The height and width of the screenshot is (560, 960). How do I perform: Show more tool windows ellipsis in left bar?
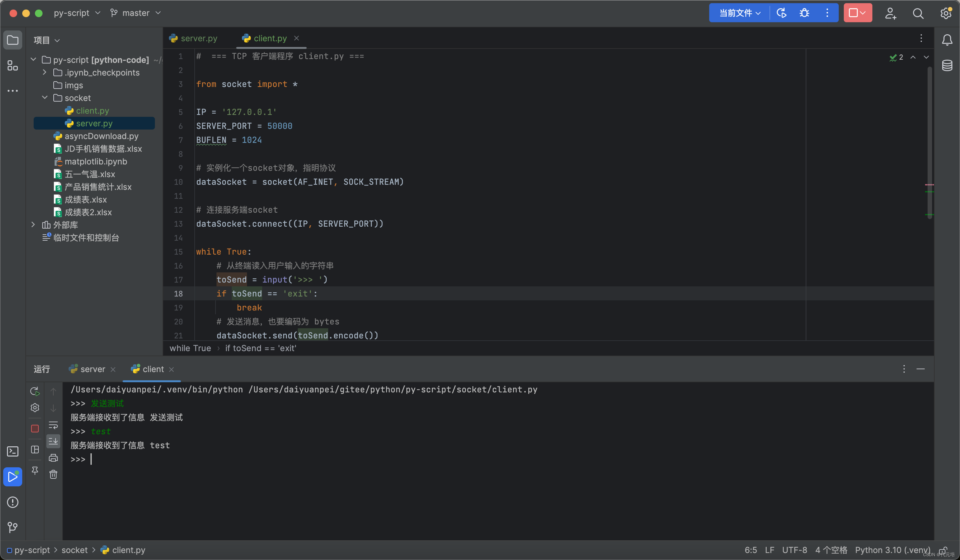coord(13,91)
